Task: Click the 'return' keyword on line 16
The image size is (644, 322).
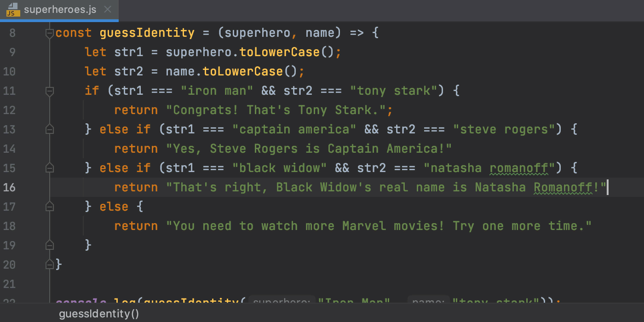Action: click(x=136, y=188)
